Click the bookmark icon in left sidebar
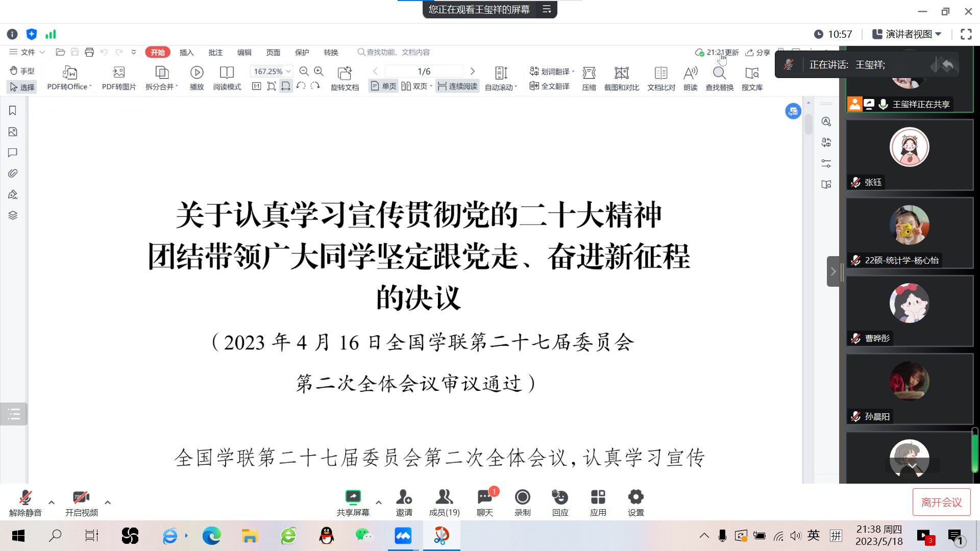Viewport: 980px width, 551px height. tap(13, 111)
